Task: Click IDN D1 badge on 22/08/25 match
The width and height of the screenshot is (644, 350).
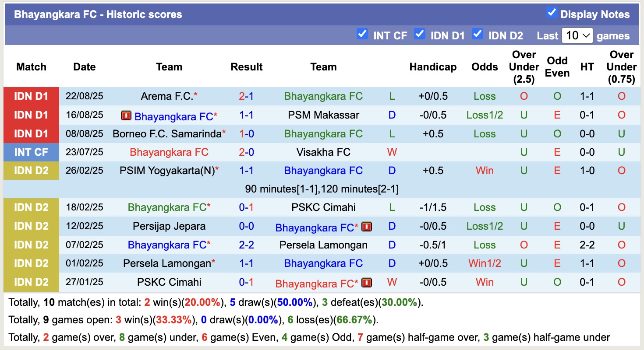Action: click(x=31, y=96)
